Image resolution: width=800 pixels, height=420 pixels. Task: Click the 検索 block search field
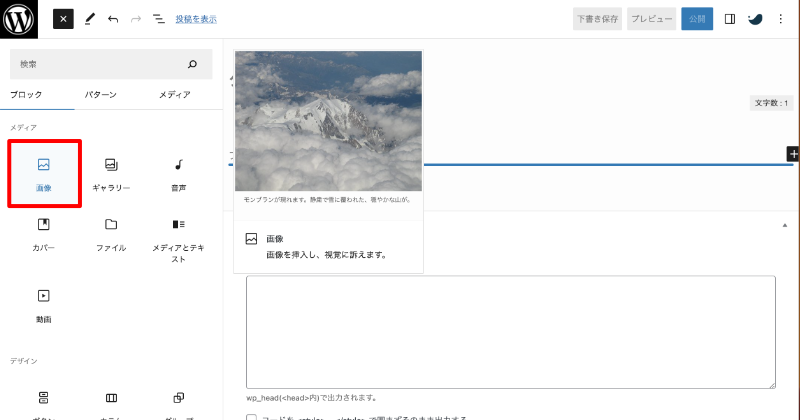pos(100,64)
